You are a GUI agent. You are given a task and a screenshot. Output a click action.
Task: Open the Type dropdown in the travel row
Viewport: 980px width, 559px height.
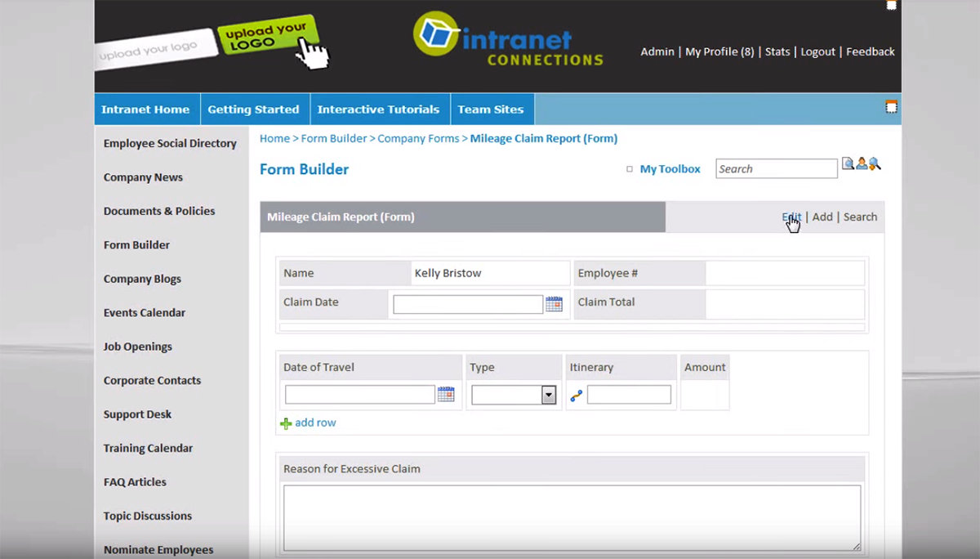(548, 395)
